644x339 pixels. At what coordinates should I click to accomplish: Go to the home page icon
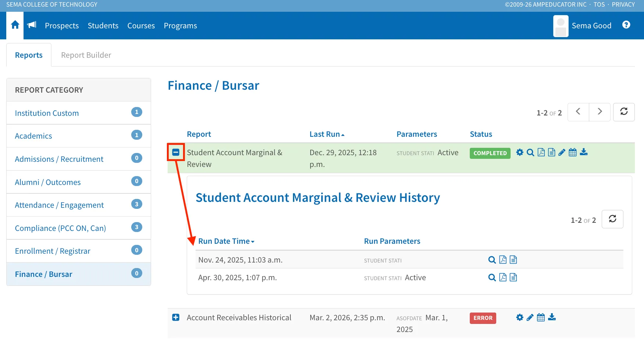pos(15,25)
